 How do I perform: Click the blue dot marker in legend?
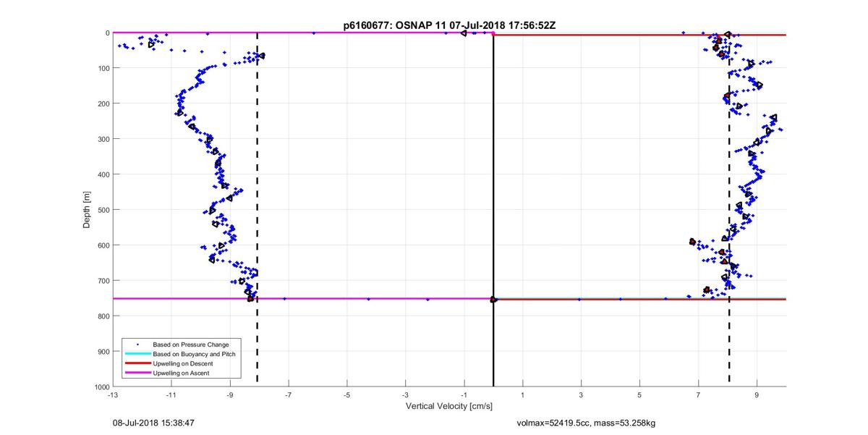click(137, 344)
